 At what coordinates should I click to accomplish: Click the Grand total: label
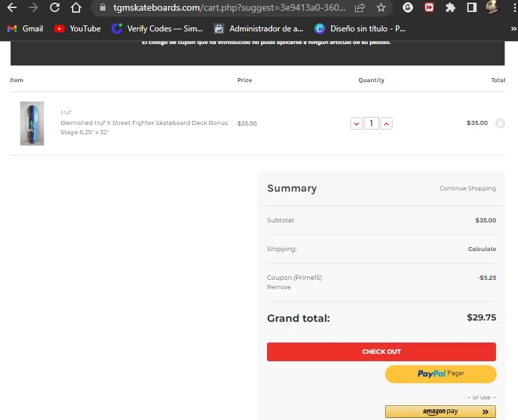[x=298, y=319]
